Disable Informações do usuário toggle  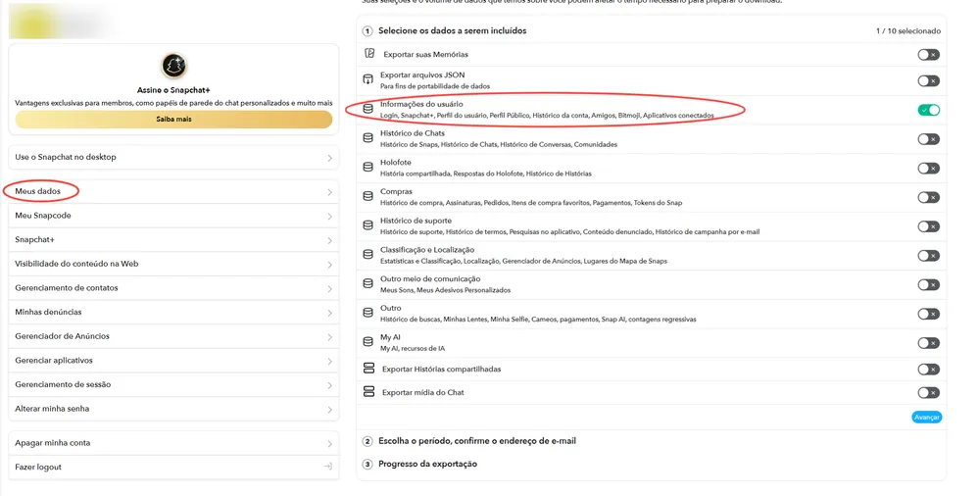pos(928,110)
